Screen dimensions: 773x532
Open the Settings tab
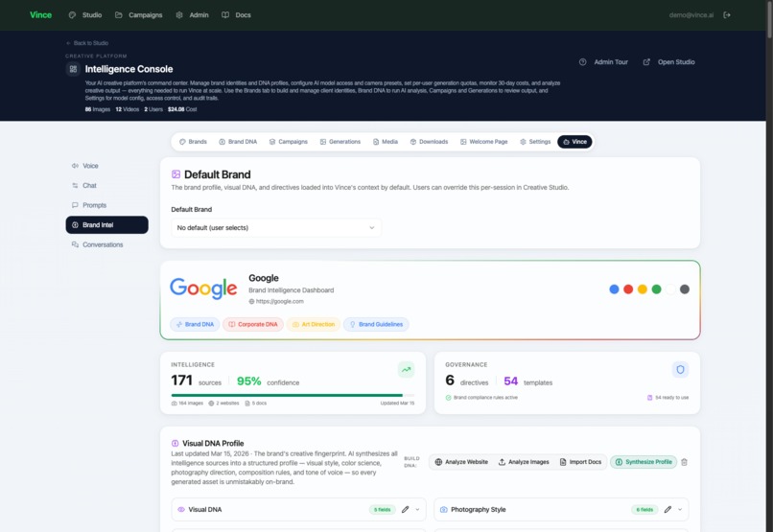(x=535, y=142)
